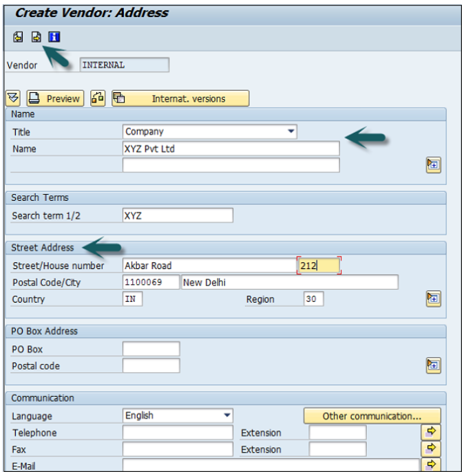The width and height of the screenshot is (466, 476).
Task: Click the Preview button
Action: (55, 98)
